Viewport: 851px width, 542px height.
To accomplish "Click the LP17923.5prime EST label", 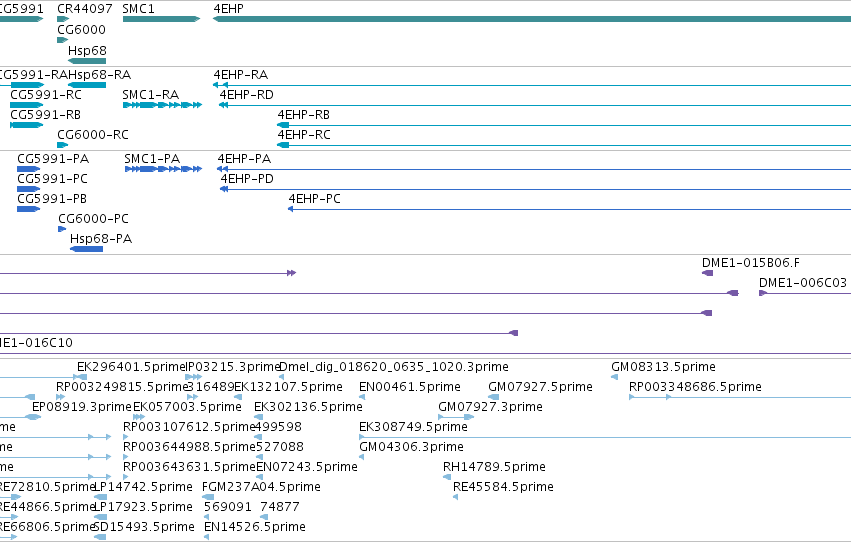I will coord(144,507).
